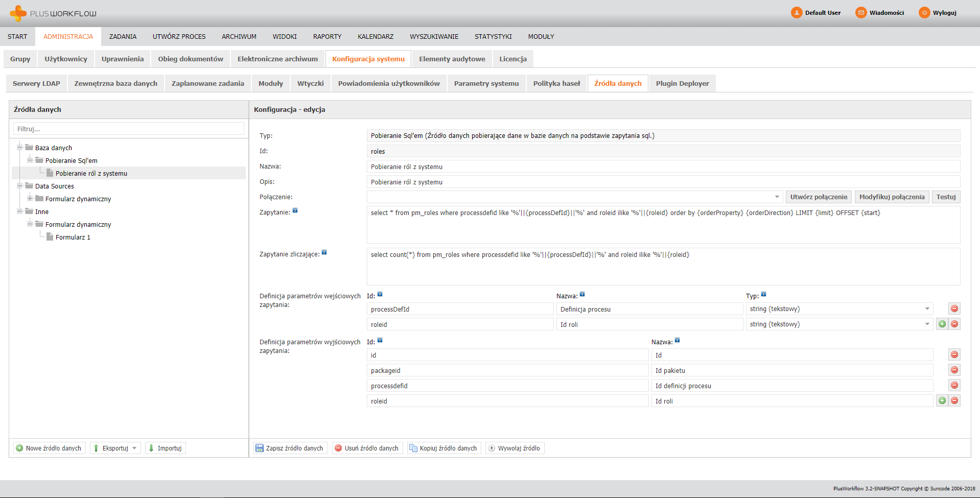Image resolution: width=980 pixels, height=498 pixels.
Task: Click the Plus Workflow logo icon
Action: pos(18,13)
